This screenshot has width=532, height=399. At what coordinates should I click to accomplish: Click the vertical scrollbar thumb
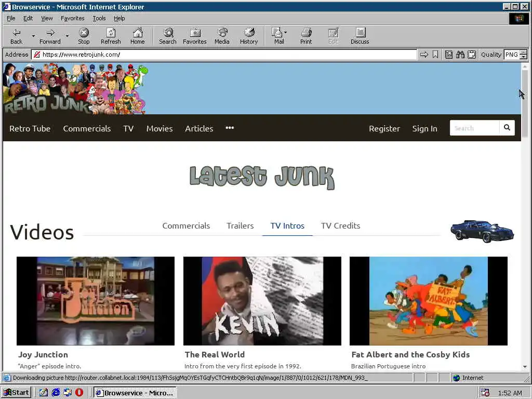(x=525, y=103)
